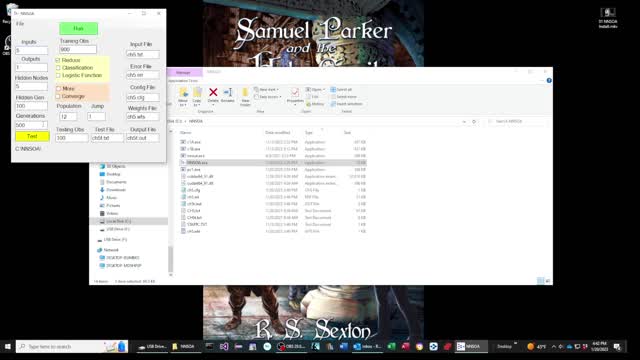This screenshot has height=360, width=640.
Task: Enable the Logistic Function checkbox
Action: 58,76
